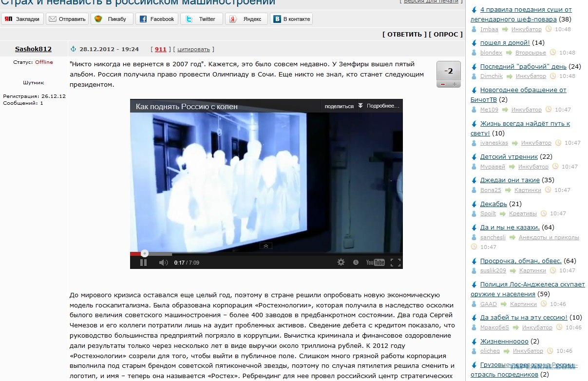The image size is (588, 381).
Task: Share post on Twitter
Action: (201, 19)
